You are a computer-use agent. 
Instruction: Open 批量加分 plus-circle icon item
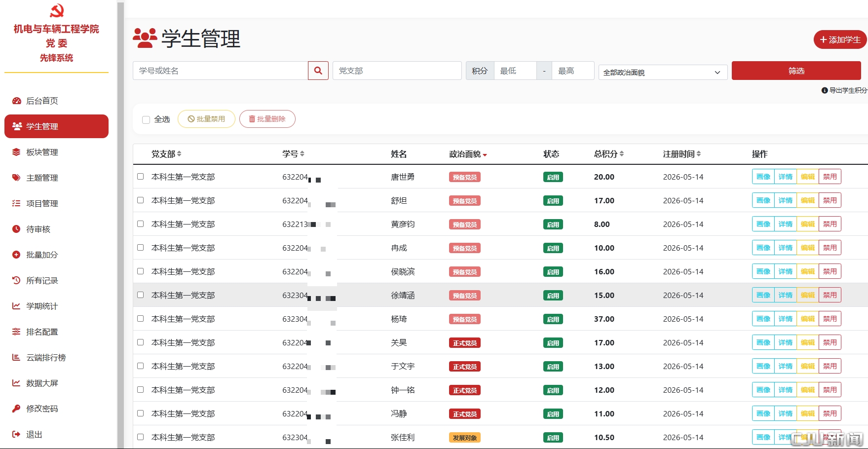(16, 255)
